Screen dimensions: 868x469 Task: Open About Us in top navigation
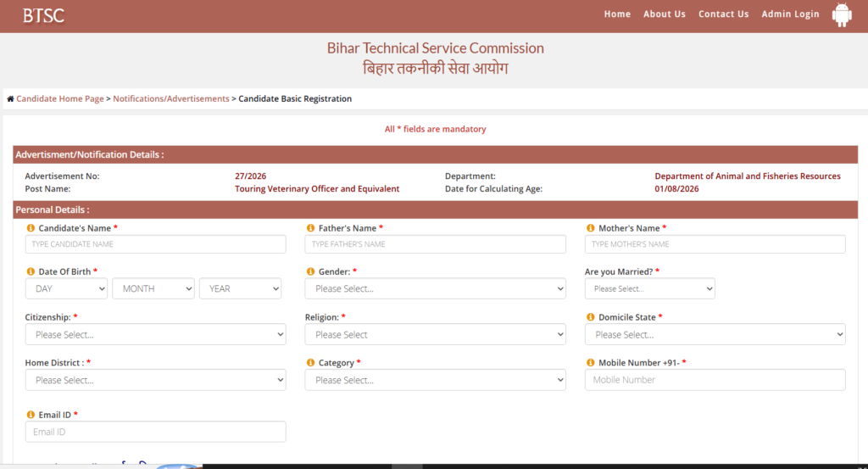pos(665,14)
